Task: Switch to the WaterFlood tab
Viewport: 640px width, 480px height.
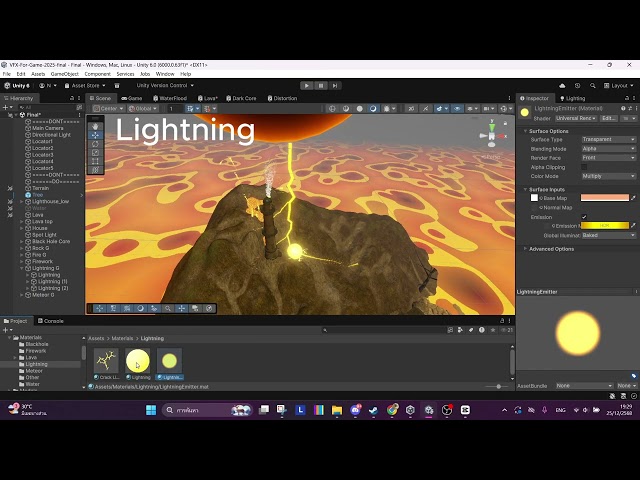Action: click(170, 98)
